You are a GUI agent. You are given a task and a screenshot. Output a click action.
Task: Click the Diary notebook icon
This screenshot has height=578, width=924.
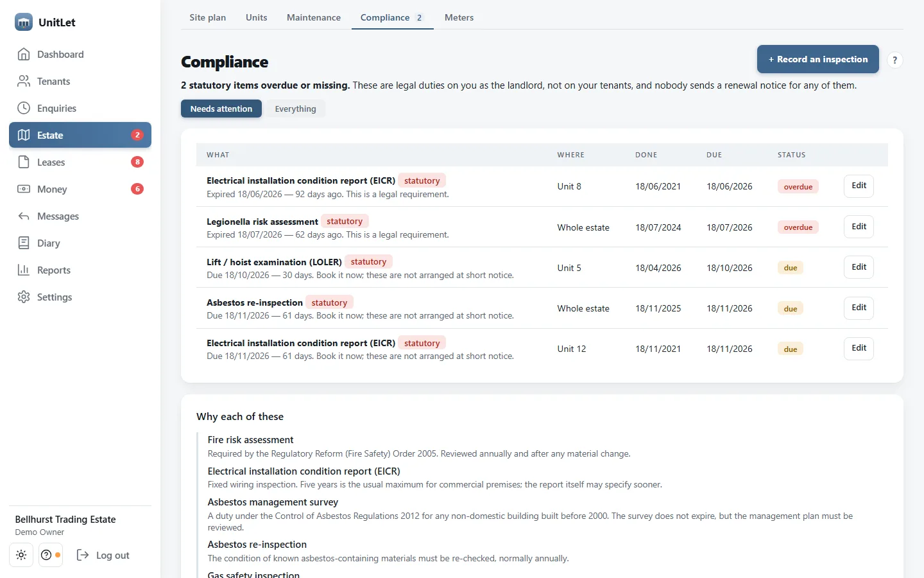[24, 243]
